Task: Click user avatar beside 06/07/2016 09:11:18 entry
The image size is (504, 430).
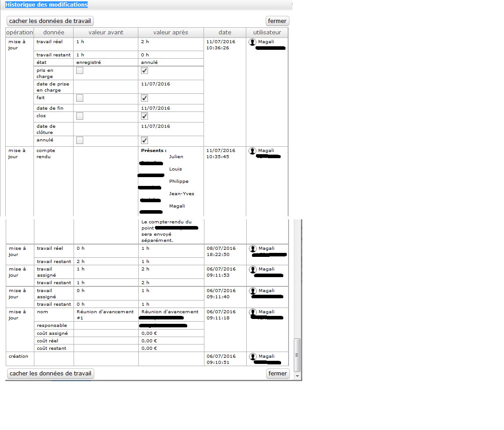Action: 253,312
